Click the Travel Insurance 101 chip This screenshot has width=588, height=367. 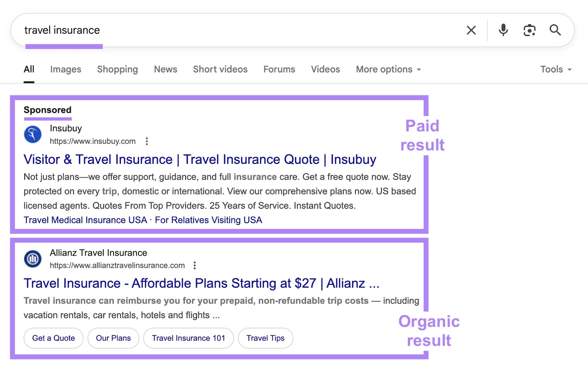click(189, 338)
